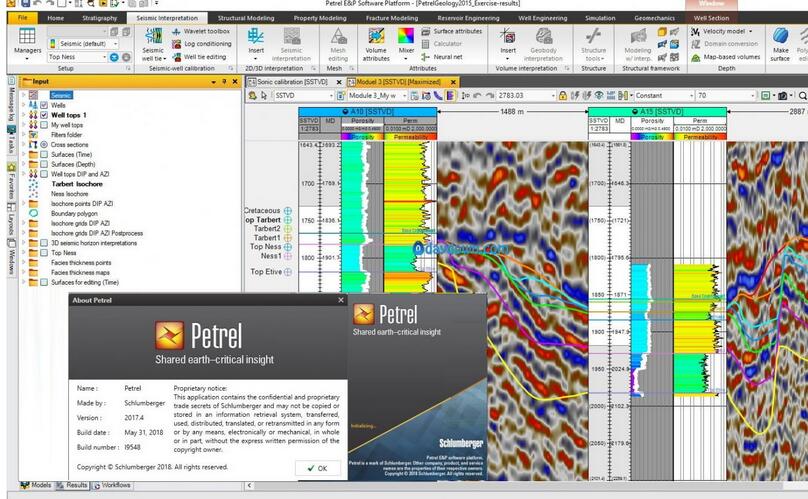This screenshot has height=499, width=808.
Task: Check 3D seismic horizon interpretations checkbox
Action: (x=44, y=243)
